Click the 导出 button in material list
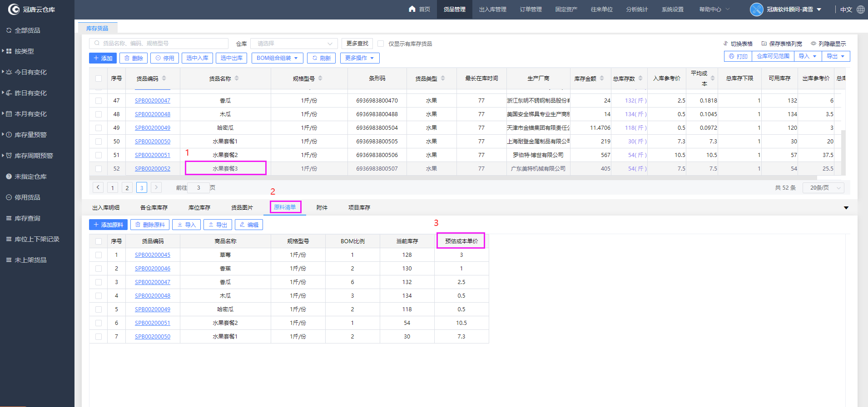Screen dimensions: 868x407 click(x=218, y=225)
